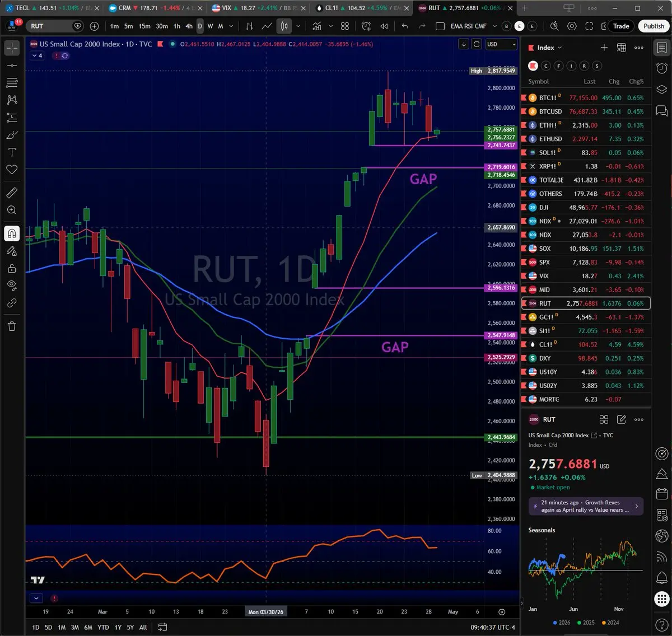672x636 pixels.
Task: Switch to the CL1! tab
Action: click(362, 8)
